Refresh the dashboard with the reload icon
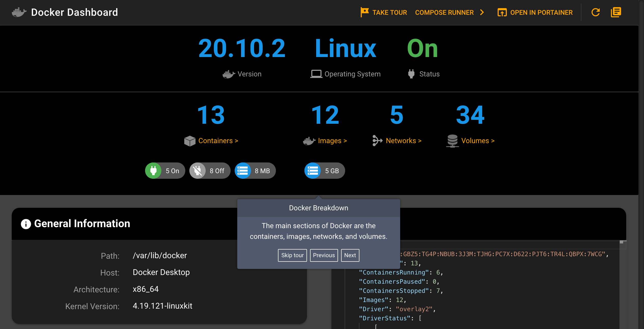This screenshot has width=644, height=329. pos(596,12)
